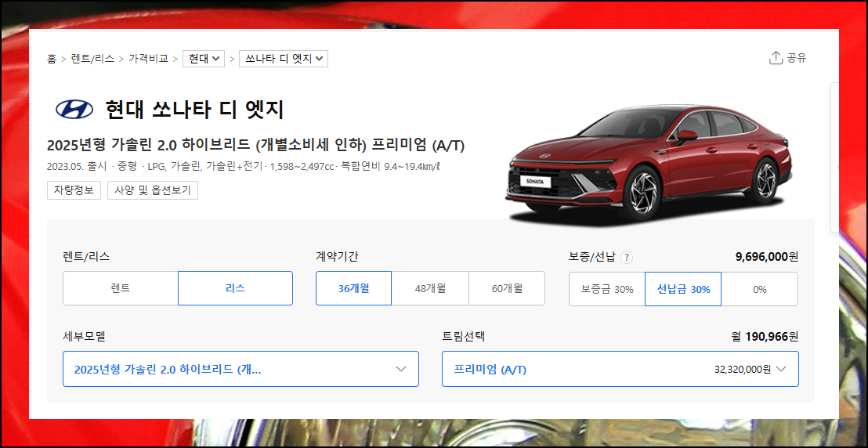Select 선납금 30% option
The width and height of the screenshot is (868, 448).
[x=683, y=289]
